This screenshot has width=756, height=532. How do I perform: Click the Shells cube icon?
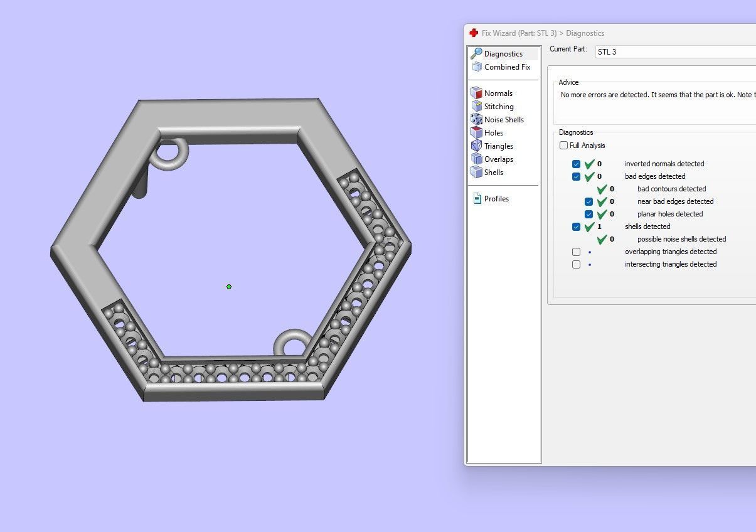tap(476, 173)
